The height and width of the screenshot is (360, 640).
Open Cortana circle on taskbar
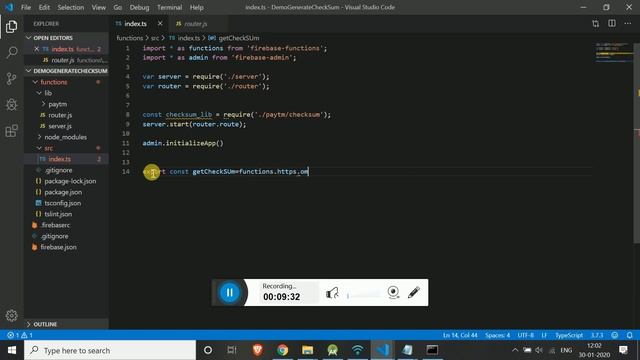pos(208,350)
